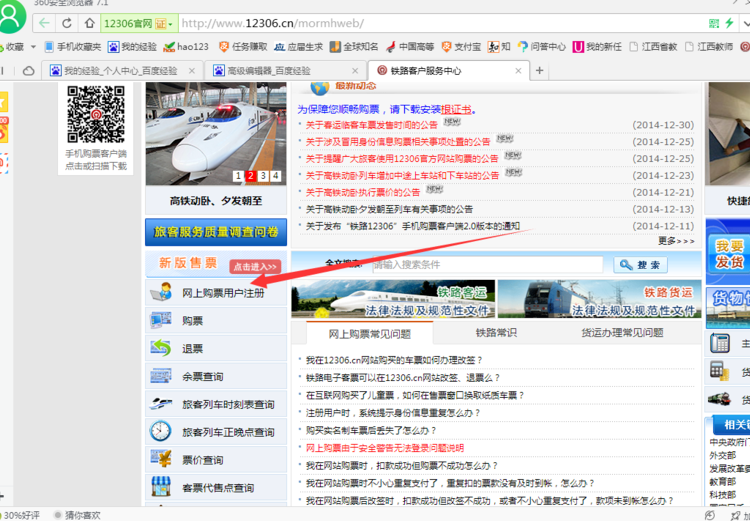The width and height of the screenshot is (750, 521).
Task: Open the 收藏 favorites dropdown arrow
Action: [33, 47]
